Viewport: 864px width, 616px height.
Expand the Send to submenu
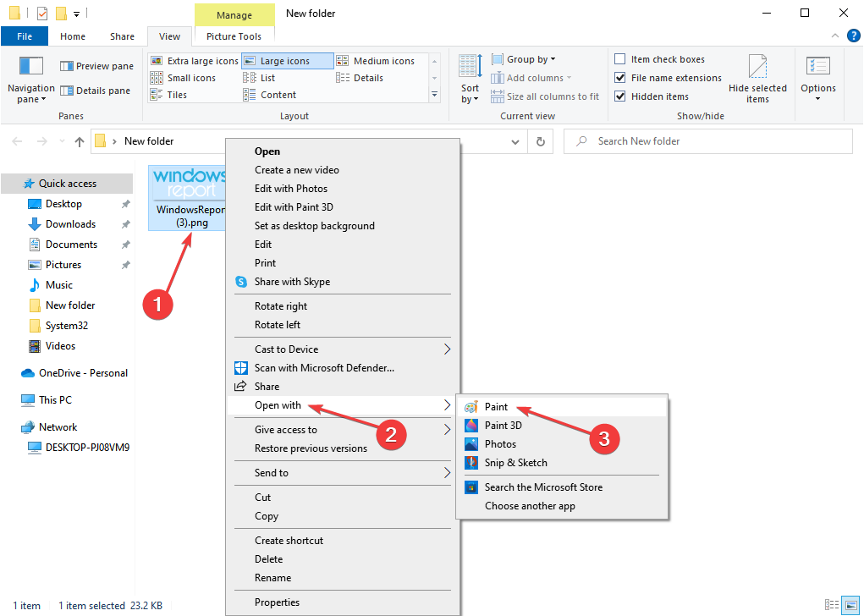coord(343,473)
